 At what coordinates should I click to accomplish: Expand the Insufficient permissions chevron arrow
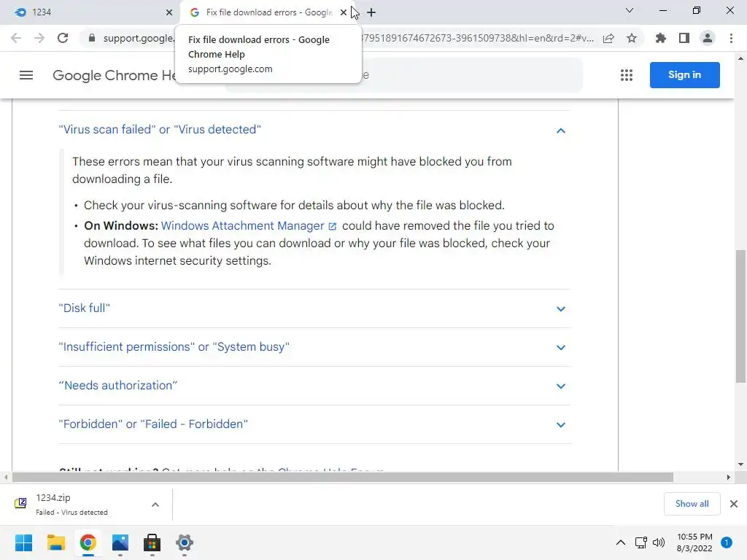(561, 348)
